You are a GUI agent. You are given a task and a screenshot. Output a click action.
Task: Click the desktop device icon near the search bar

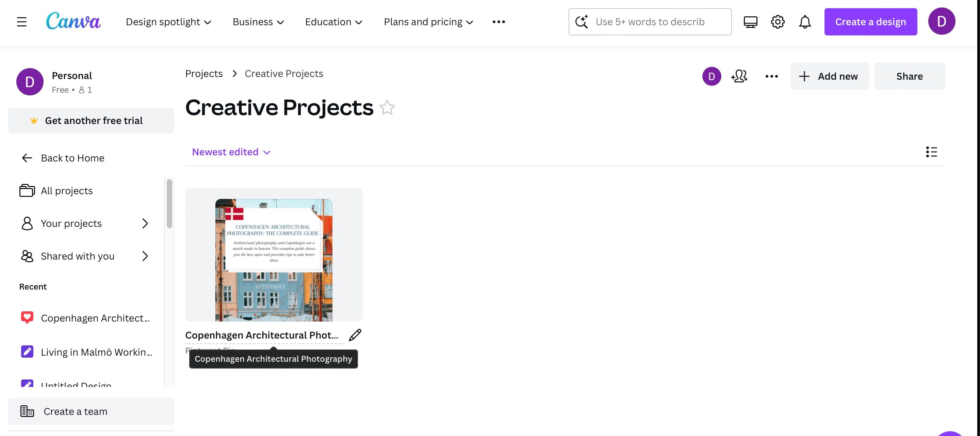(x=750, y=22)
